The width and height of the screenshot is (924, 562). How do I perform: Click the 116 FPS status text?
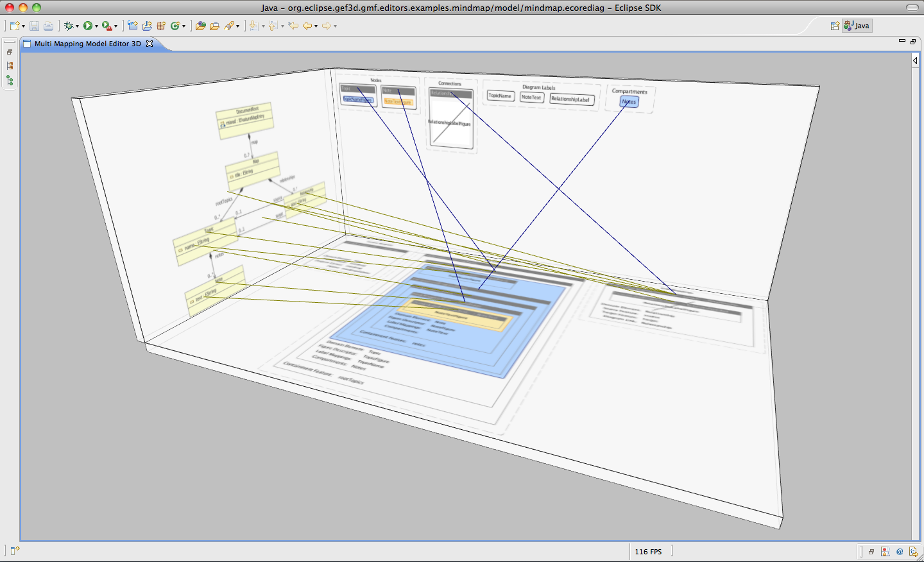(x=648, y=552)
